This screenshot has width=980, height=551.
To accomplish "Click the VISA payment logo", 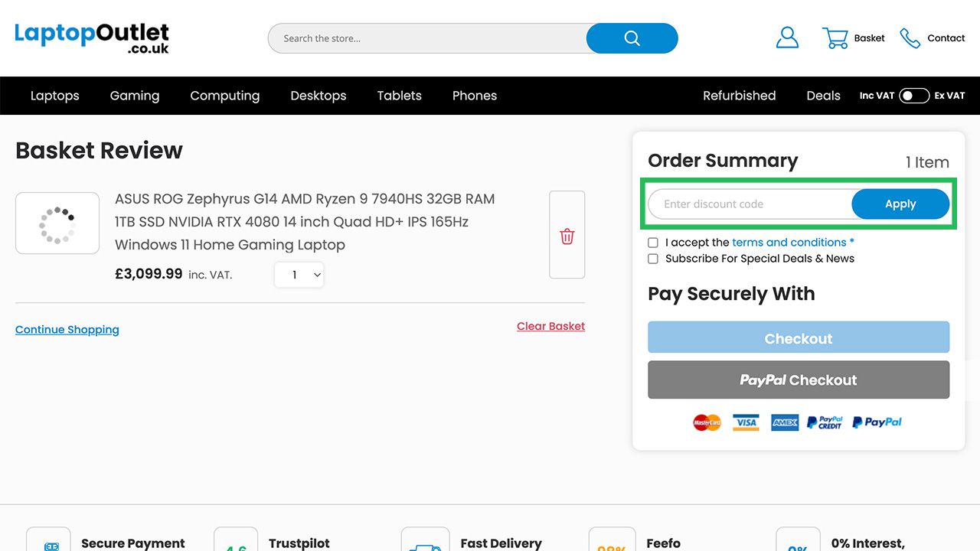I will (x=746, y=422).
